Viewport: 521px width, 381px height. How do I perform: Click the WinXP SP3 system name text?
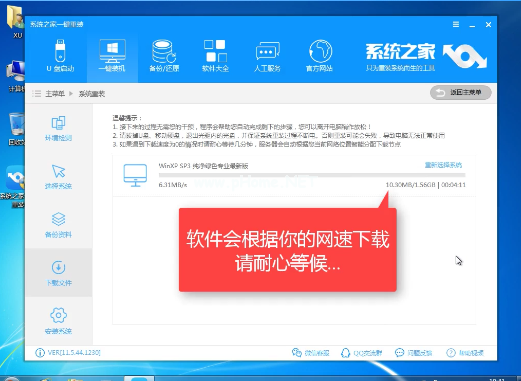coord(203,166)
